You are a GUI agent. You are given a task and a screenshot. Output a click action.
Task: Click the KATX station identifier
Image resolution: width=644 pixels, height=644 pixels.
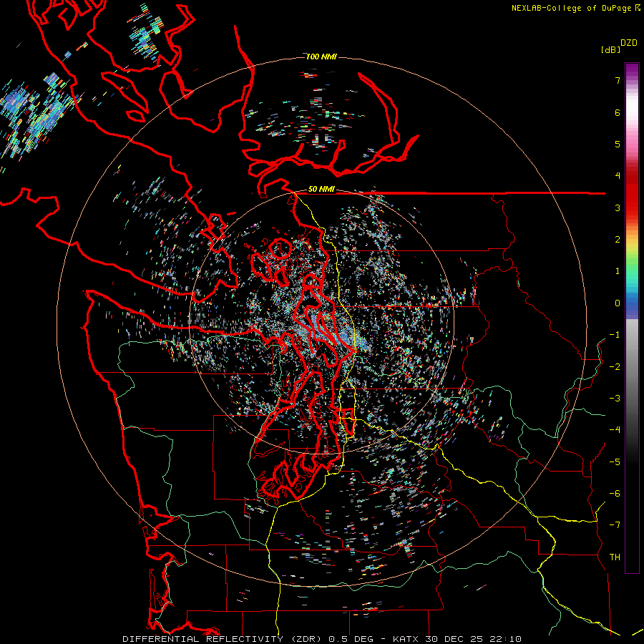coord(406,639)
